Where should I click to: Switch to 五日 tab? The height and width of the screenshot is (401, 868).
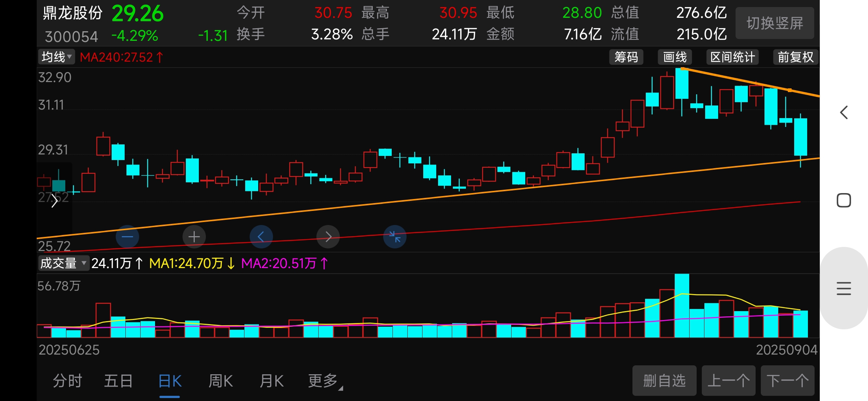point(118,381)
